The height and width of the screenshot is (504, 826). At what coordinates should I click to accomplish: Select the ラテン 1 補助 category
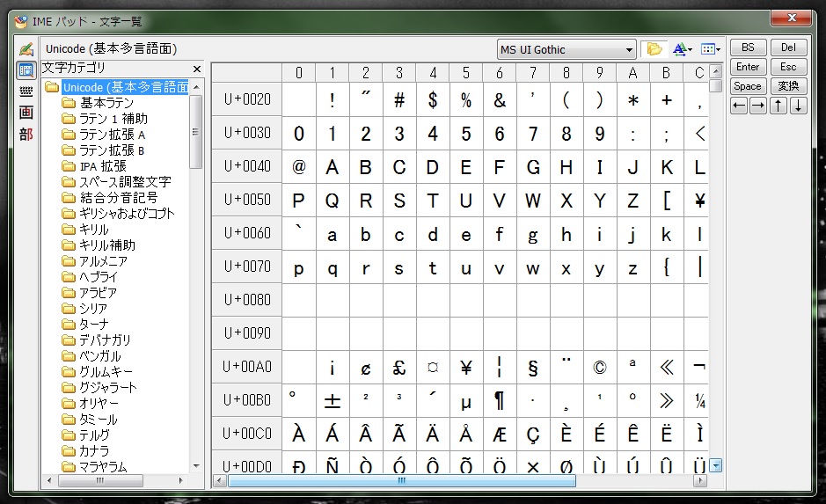[113, 119]
